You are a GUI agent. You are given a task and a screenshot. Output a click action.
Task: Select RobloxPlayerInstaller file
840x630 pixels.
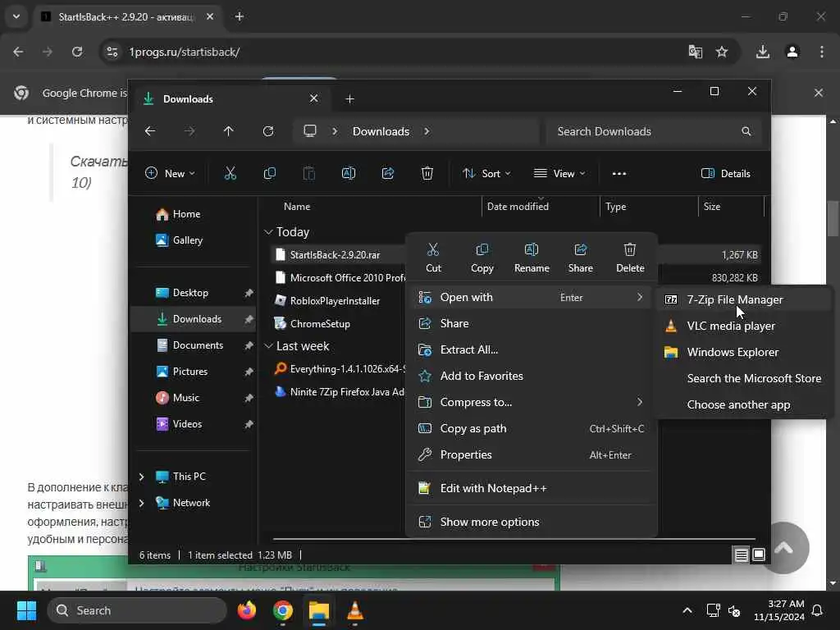(335, 301)
